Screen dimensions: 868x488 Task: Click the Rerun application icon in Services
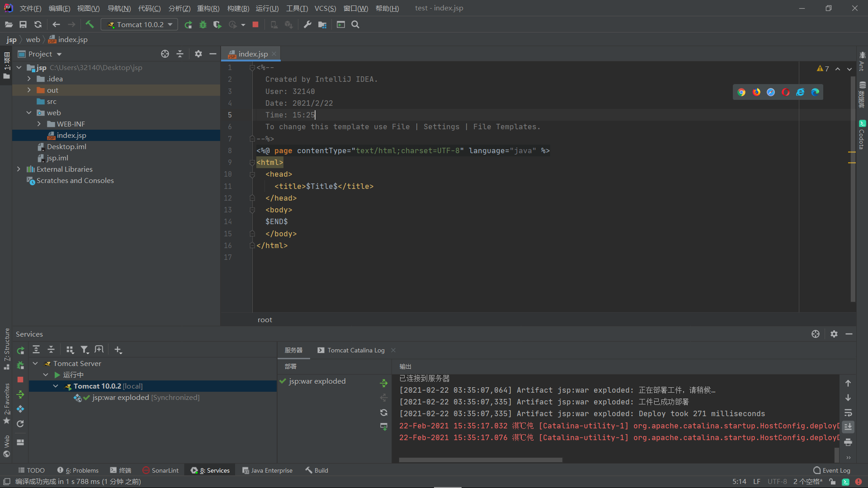pyautogui.click(x=20, y=350)
